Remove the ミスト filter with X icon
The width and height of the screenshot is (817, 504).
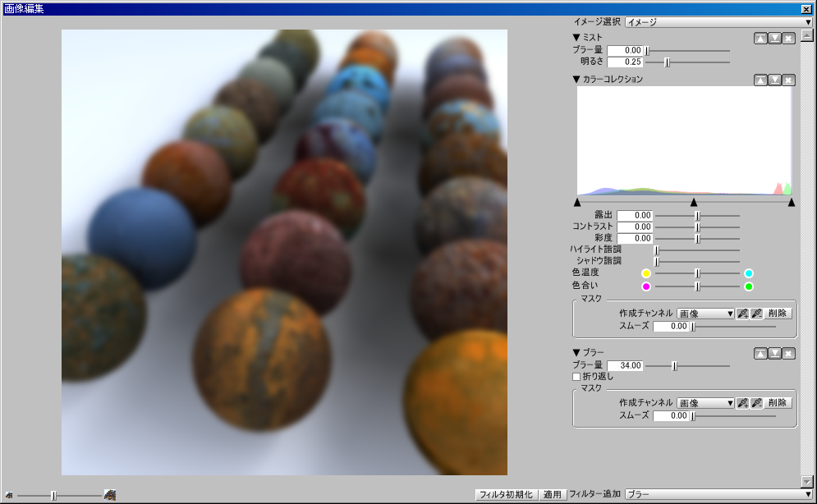click(788, 39)
